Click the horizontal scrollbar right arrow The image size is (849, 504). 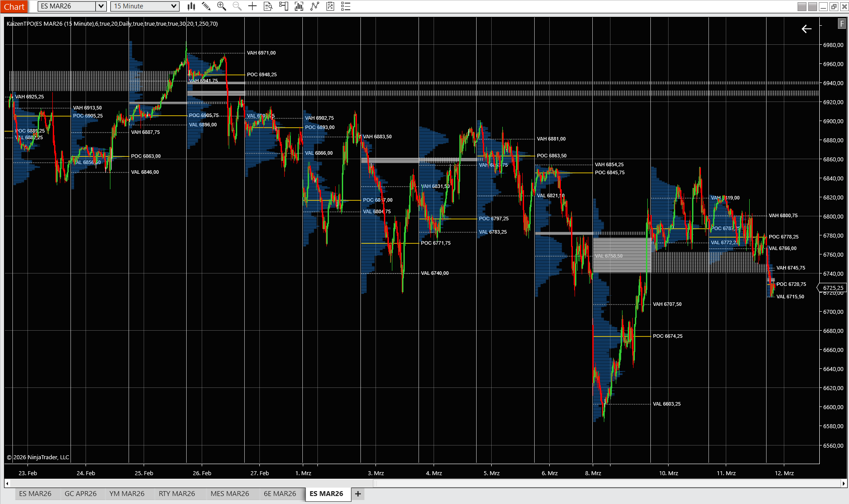point(844,483)
